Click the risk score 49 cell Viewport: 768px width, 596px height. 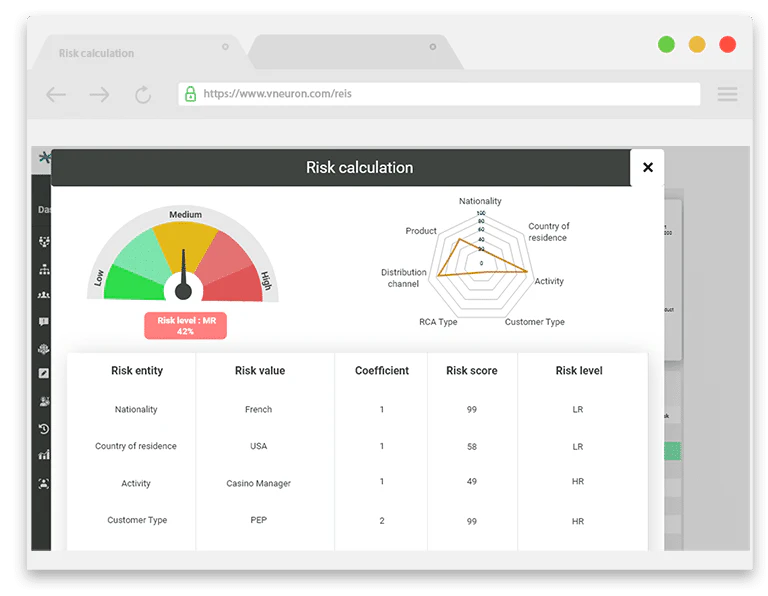pos(472,481)
